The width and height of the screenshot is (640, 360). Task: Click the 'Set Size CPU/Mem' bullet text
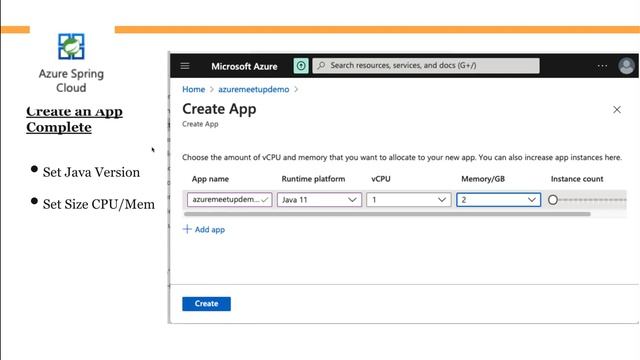[99, 204]
